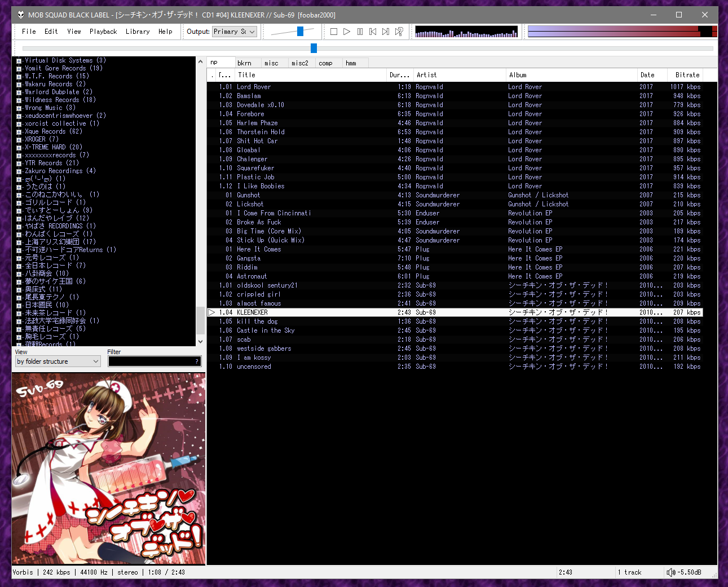Image resolution: width=728 pixels, height=587 pixels.
Task: Pause the current track
Action: coord(360,32)
